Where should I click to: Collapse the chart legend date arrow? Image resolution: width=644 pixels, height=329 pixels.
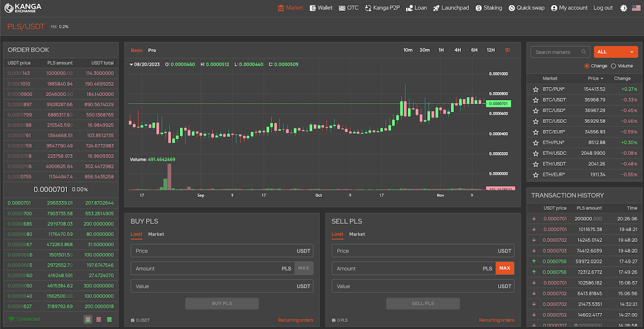[x=132, y=64]
